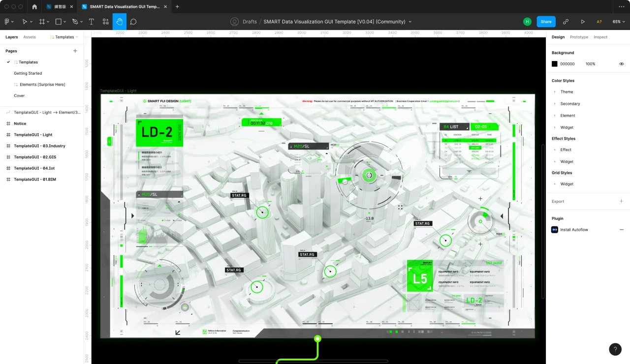Screen dimensions: 630x364
Task: Open the help question mark button
Action: pyautogui.click(x=615, y=349)
